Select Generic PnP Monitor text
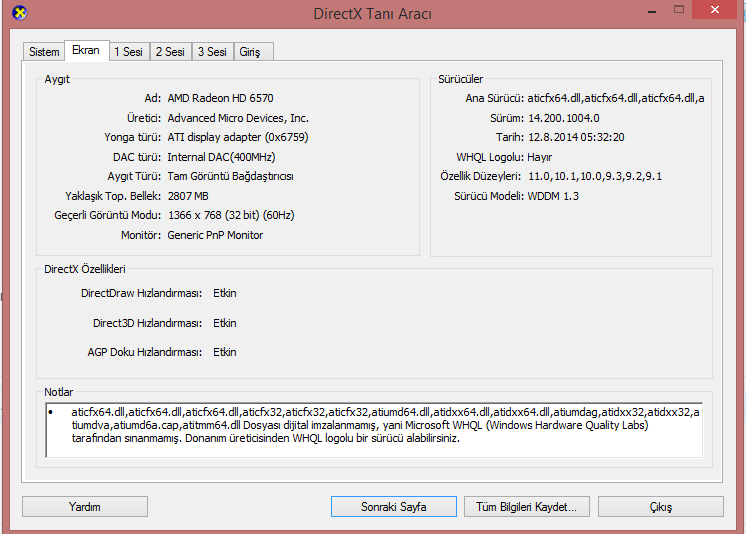Viewport: 746px width, 534px height. (215, 235)
